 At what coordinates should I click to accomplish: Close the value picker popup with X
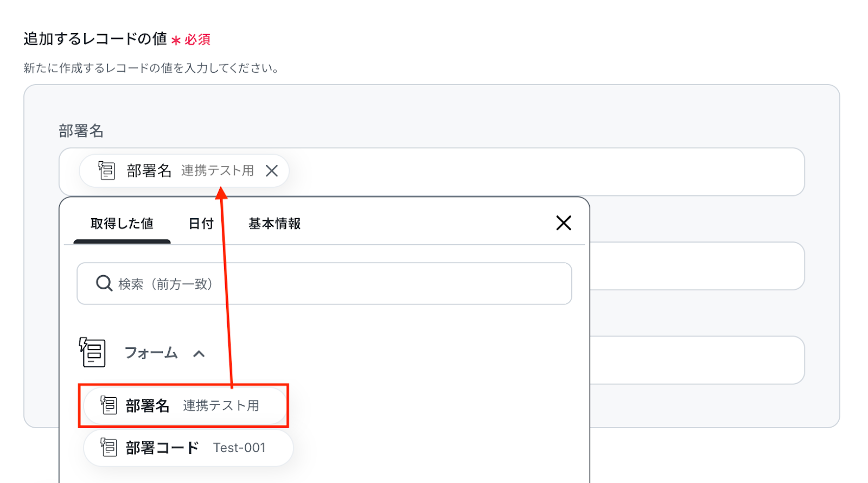pos(564,223)
